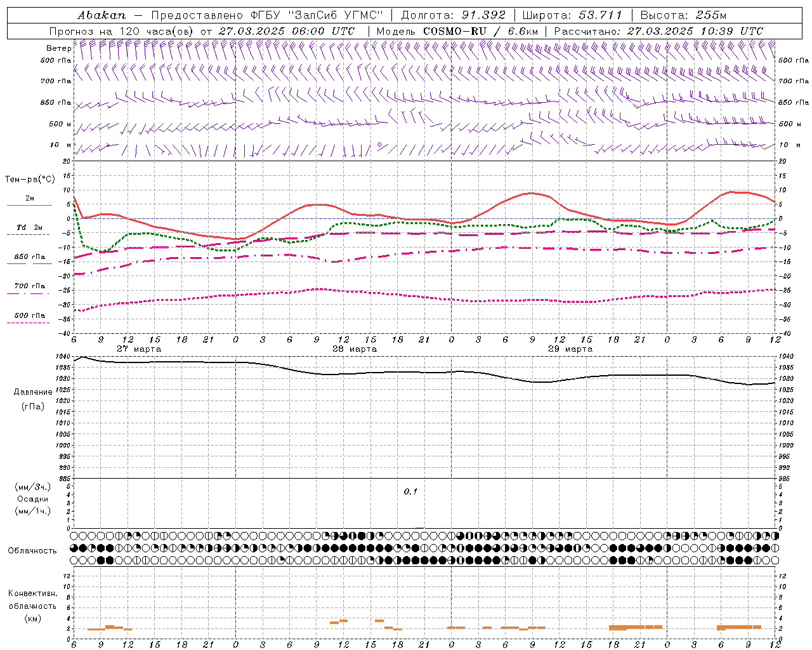Click the "10 м" wind level label on the left
The height and width of the screenshot is (650, 812).
coord(60,145)
